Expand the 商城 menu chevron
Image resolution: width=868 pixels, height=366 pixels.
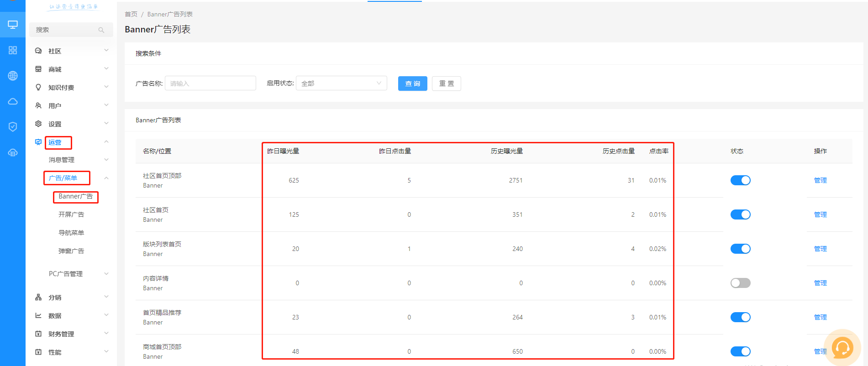click(x=106, y=69)
